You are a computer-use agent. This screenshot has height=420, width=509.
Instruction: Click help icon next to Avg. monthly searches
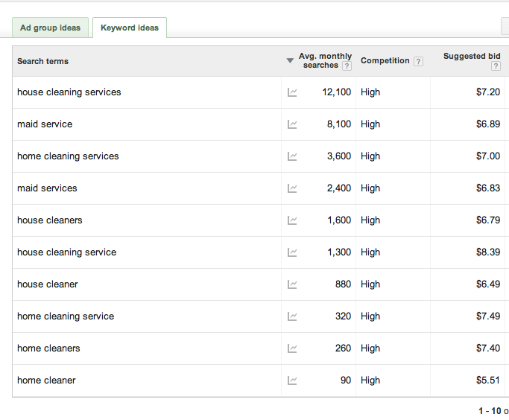tap(347, 66)
